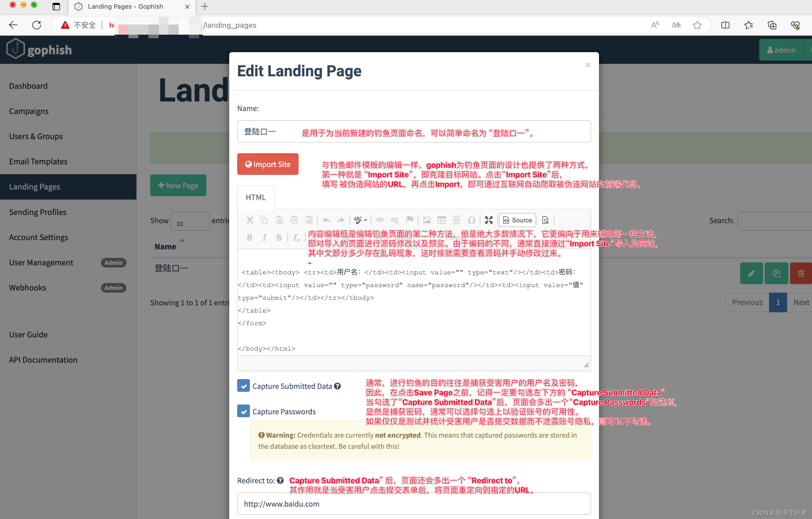
Task: Open Campaigns in sidebar
Action: 29,111
